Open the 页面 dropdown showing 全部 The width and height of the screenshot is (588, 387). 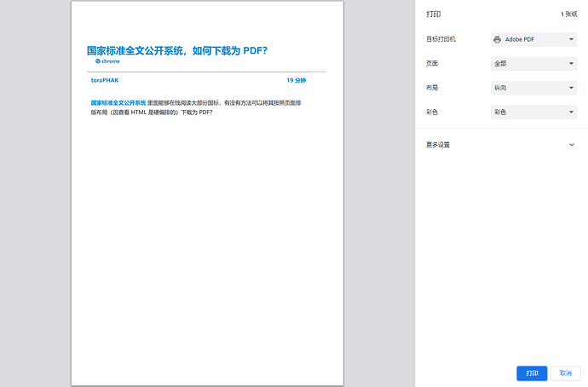pos(533,64)
